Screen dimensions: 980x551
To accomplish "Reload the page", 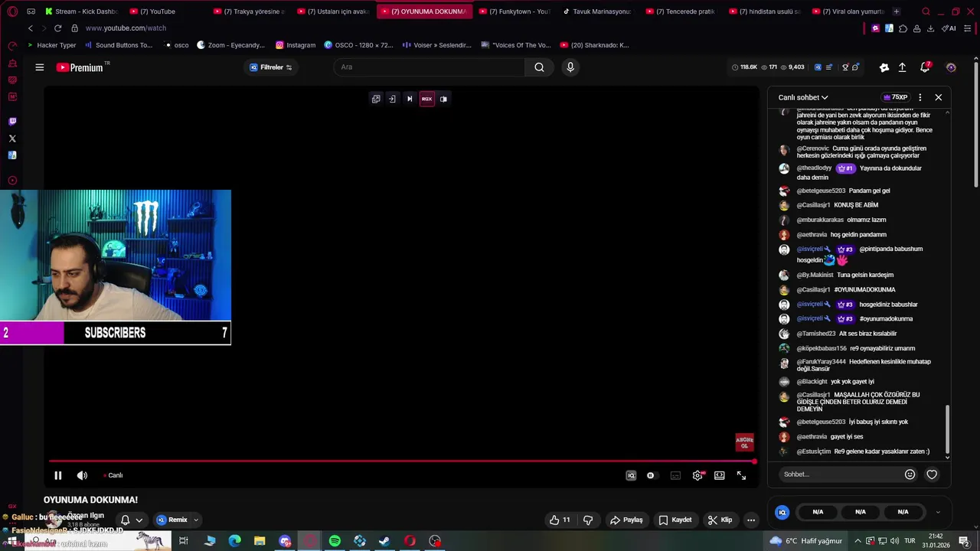I will click(x=57, y=28).
